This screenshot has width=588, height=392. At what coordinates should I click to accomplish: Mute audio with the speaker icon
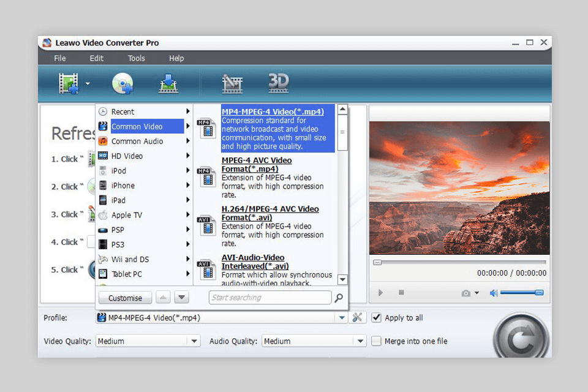click(494, 293)
